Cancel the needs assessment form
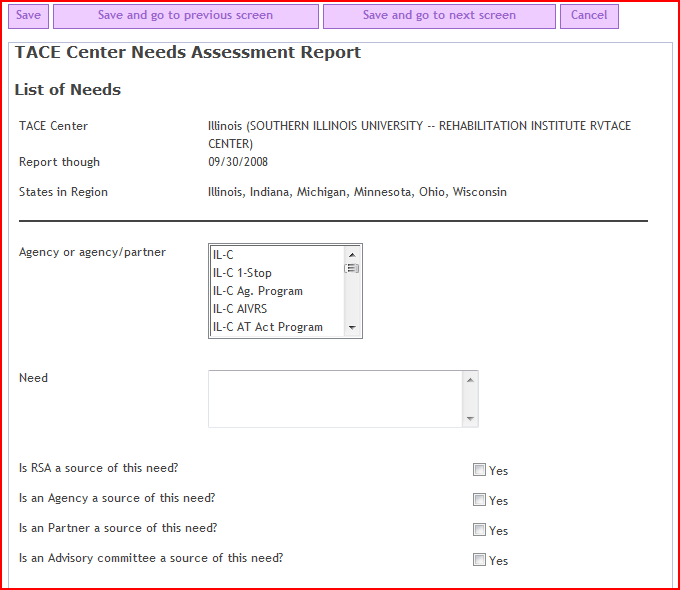680x590 pixels. pyautogui.click(x=589, y=16)
